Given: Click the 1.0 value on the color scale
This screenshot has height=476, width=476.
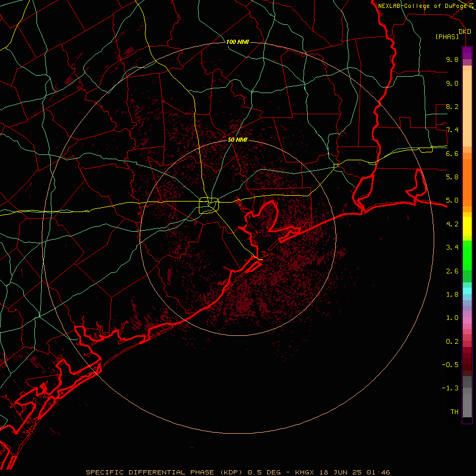Looking at the screenshot, I should pos(452,318).
